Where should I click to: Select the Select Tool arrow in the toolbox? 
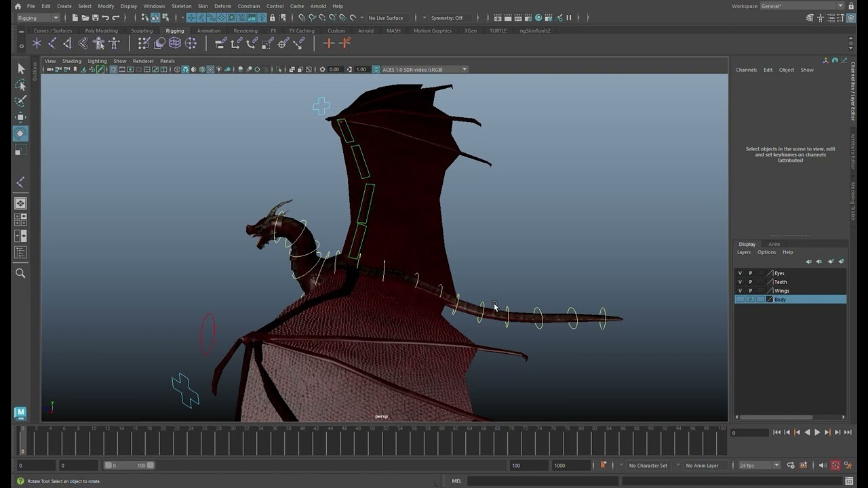[20, 68]
